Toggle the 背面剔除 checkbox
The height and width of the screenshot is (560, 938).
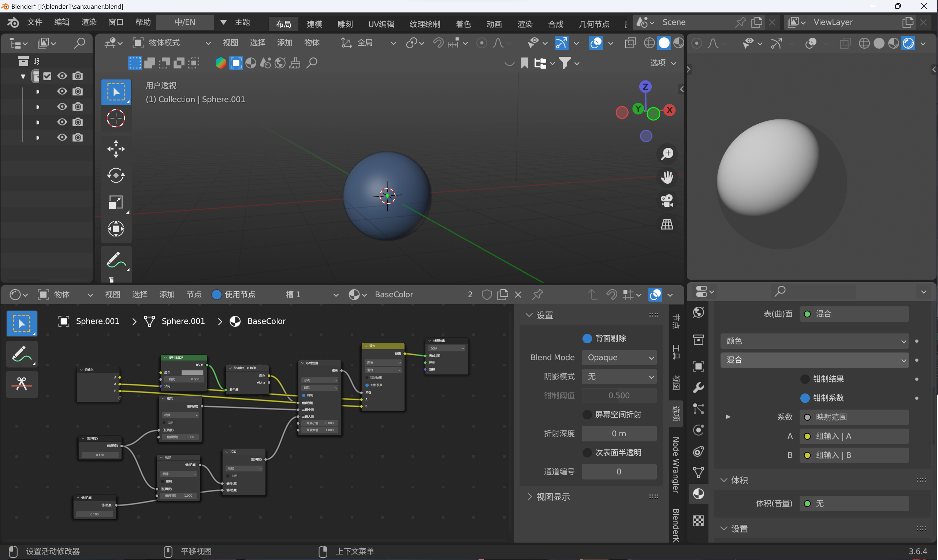[x=587, y=339]
